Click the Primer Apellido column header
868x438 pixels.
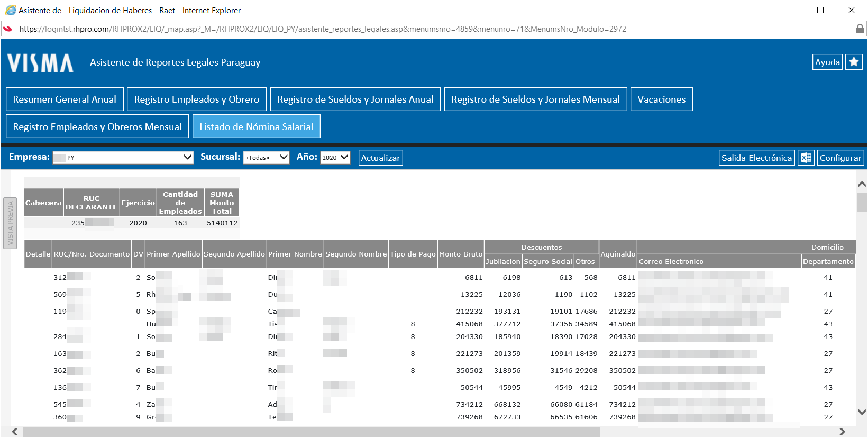pos(173,254)
